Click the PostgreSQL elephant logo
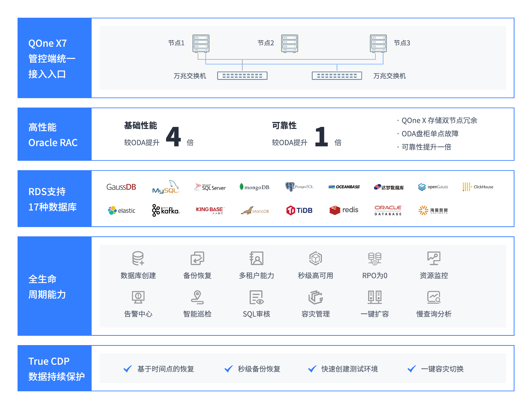Screen dimensions: 532x409 [x=299, y=187]
